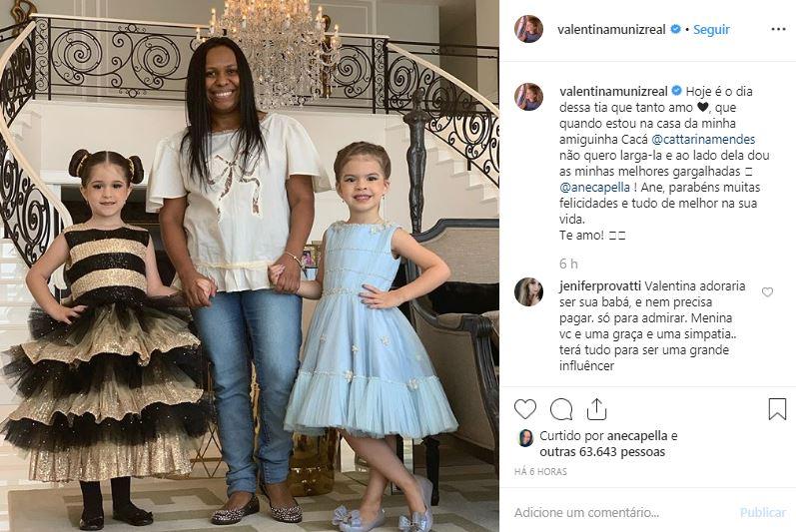Like the post with the heart icon

point(525,409)
